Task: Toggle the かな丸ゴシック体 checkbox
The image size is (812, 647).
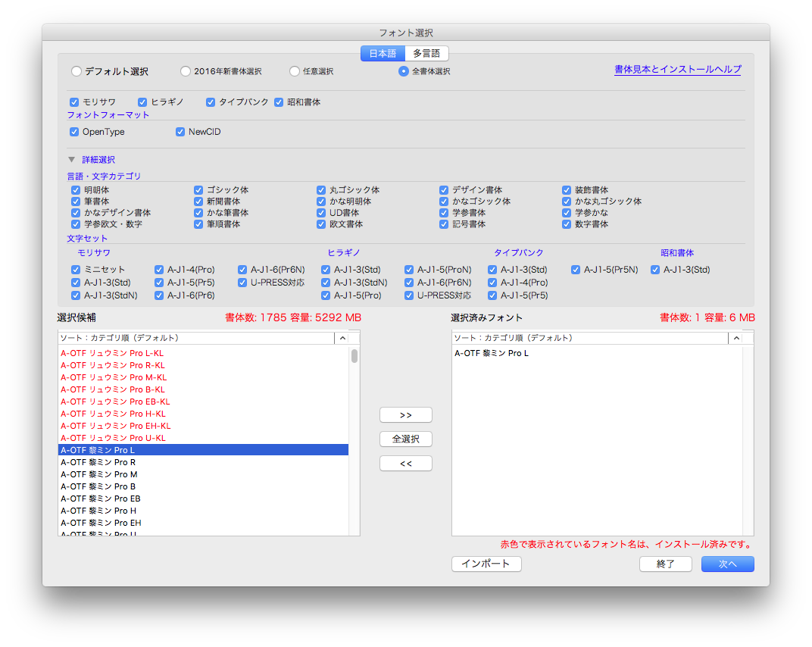Action: click(567, 202)
